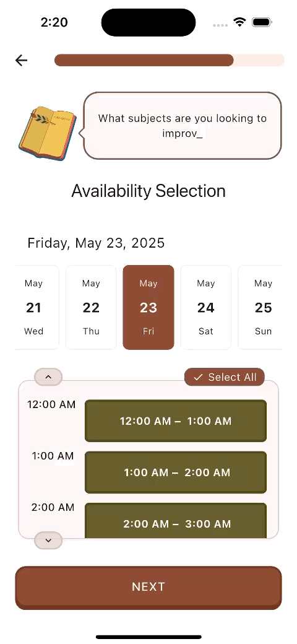The image size is (297, 644).
Task: Click the up chevron above time slots
Action: tap(48, 376)
